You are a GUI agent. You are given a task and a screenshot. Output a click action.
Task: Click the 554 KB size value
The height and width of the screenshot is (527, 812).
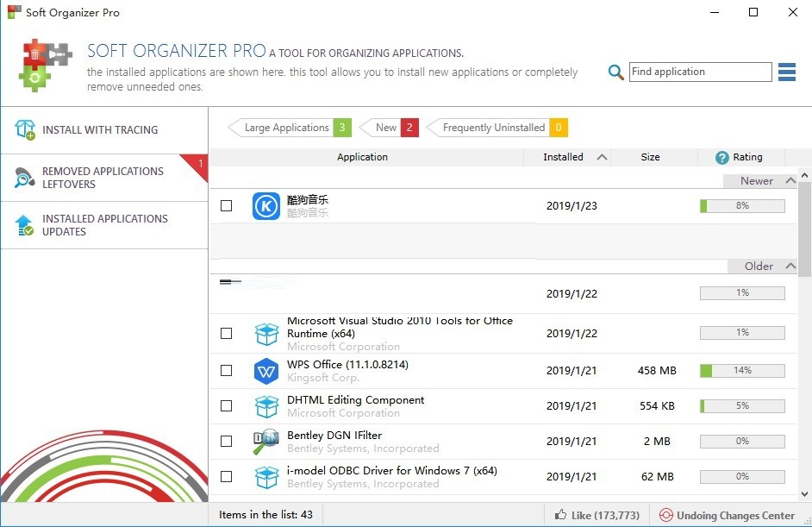click(657, 405)
